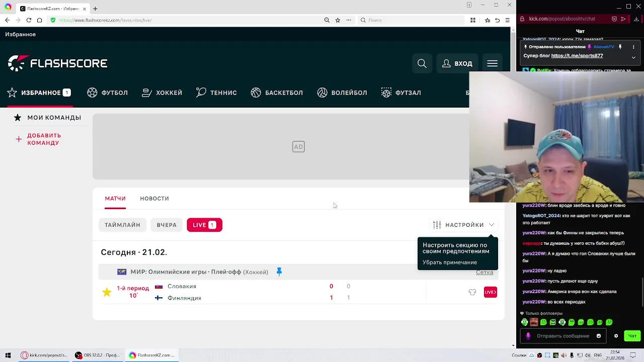Open the Сетка bracket link
This screenshot has height=362, width=644.
(x=485, y=272)
